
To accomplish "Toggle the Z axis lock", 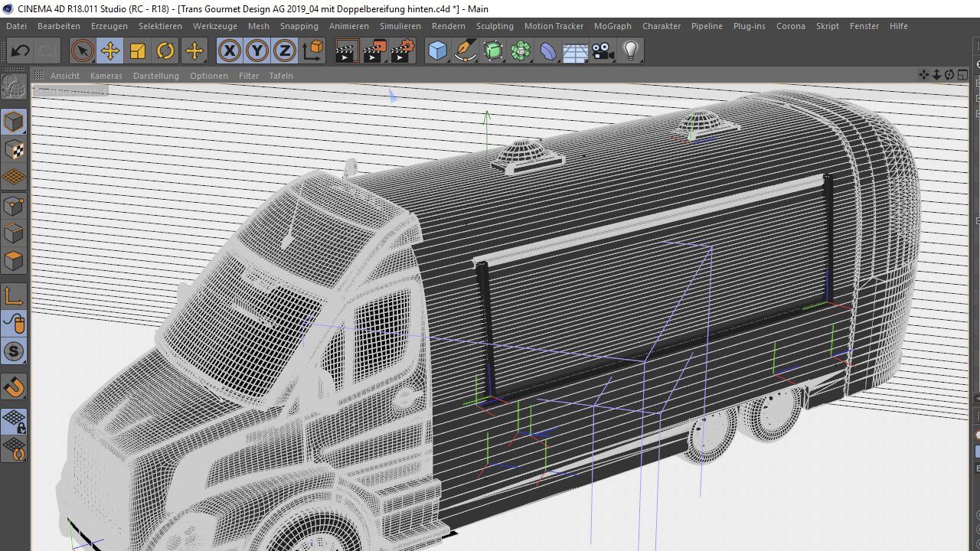I will [x=284, y=51].
